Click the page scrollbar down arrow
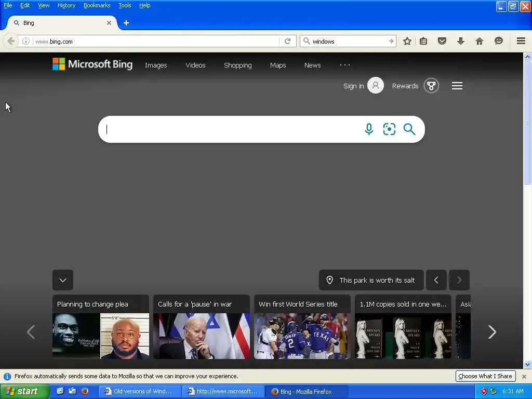This screenshot has width=532, height=399. (527, 365)
